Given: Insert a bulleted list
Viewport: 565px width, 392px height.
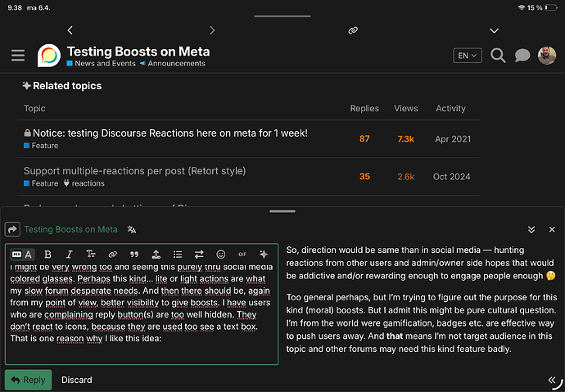Looking at the screenshot, I should coord(178,255).
